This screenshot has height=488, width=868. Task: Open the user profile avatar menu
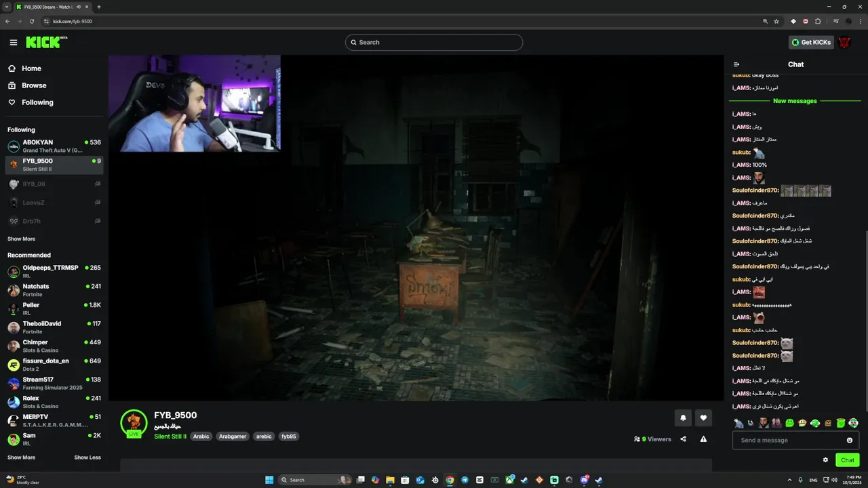[844, 42]
